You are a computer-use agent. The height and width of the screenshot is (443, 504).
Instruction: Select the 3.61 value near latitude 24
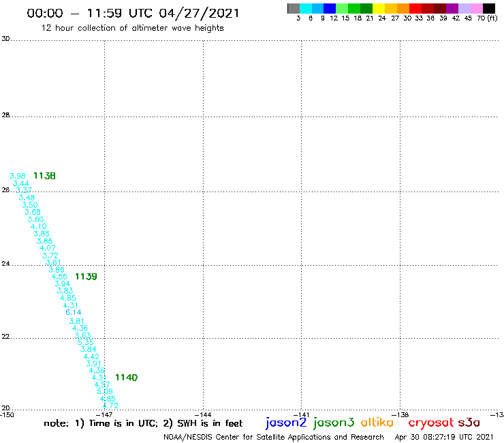pyautogui.click(x=53, y=262)
